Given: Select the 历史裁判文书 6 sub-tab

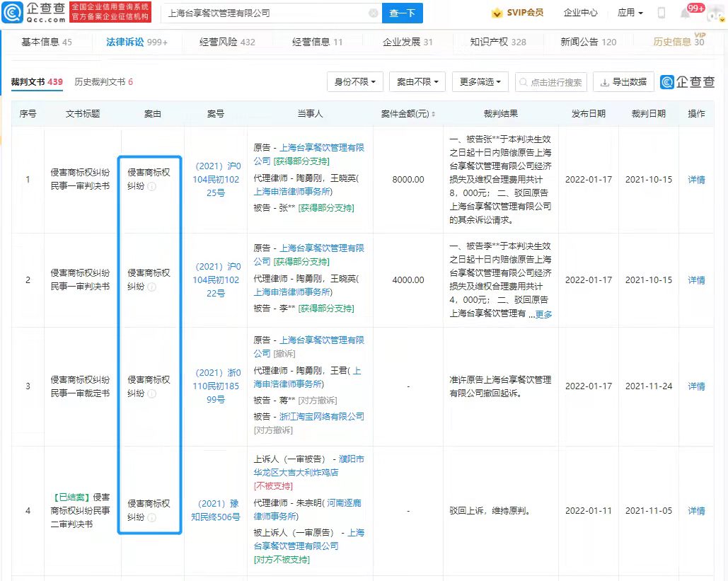Looking at the screenshot, I should pos(103,82).
